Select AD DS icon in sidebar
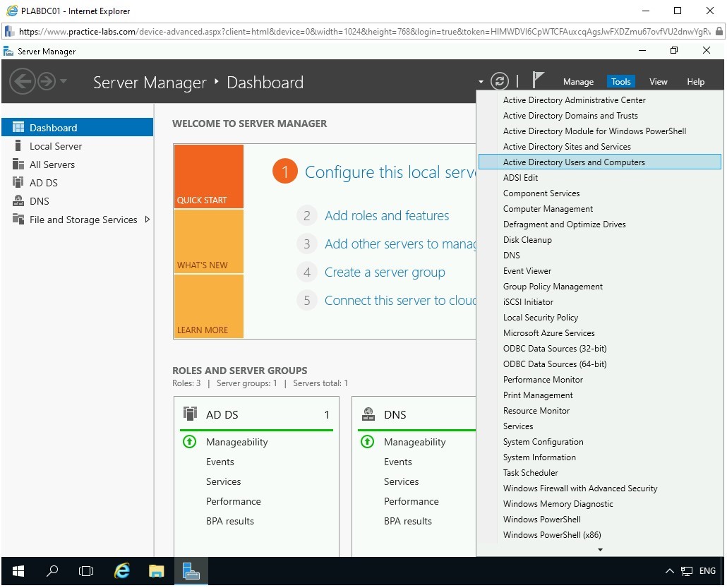The image size is (727, 588). [x=18, y=182]
